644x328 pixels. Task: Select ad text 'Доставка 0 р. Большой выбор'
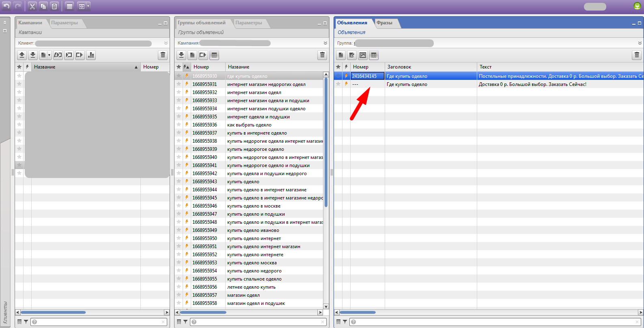[532, 84]
